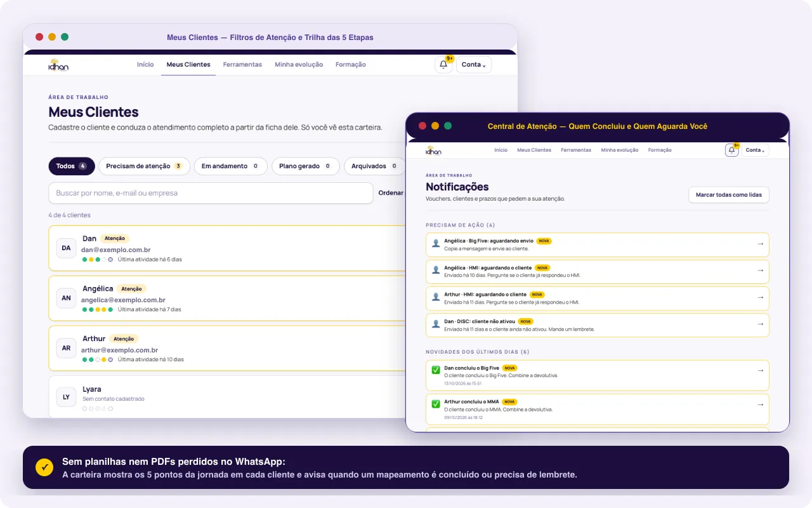The image size is (812, 508).
Task: Show Arquivados clients filter
Action: [x=374, y=166]
